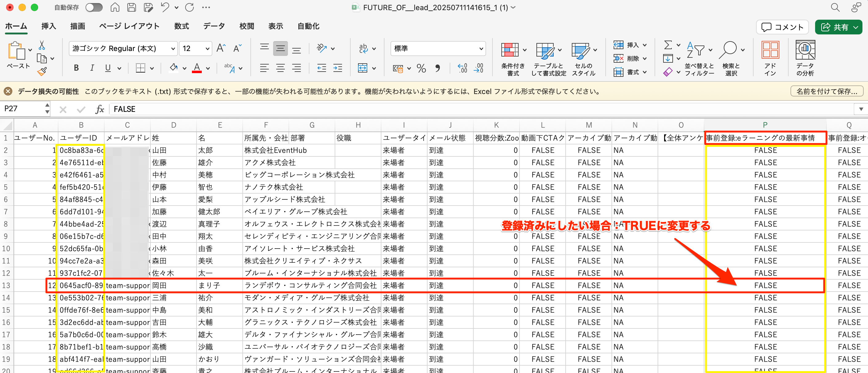Click the home icon in title bar
868x373 pixels.
115,7
